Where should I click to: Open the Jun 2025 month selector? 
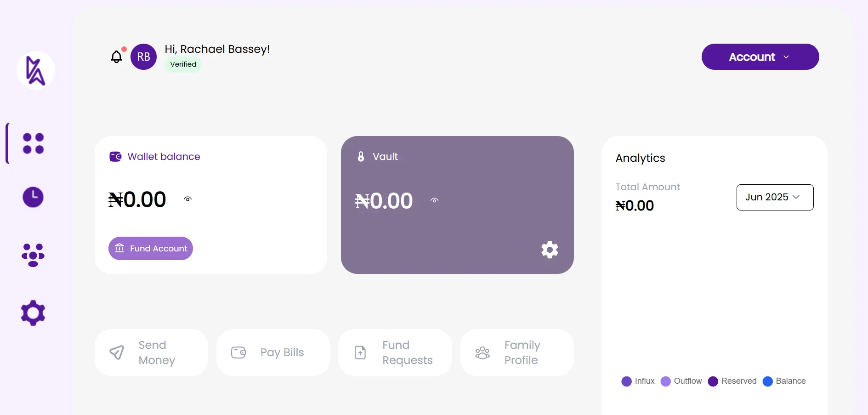[x=775, y=197]
